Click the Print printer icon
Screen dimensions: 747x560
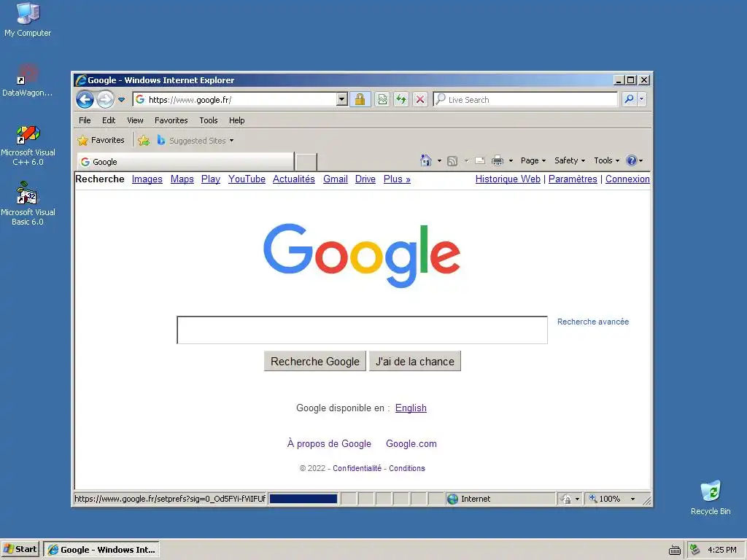(x=498, y=160)
